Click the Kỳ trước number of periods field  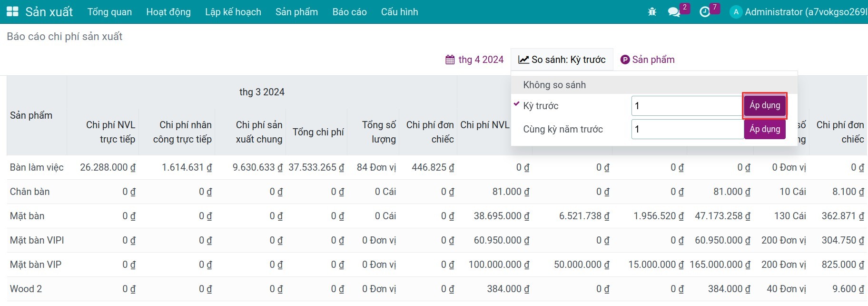point(688,106)
